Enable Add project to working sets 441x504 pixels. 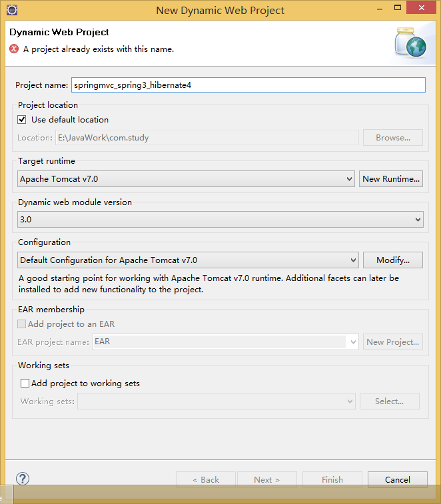pos(25,383)
